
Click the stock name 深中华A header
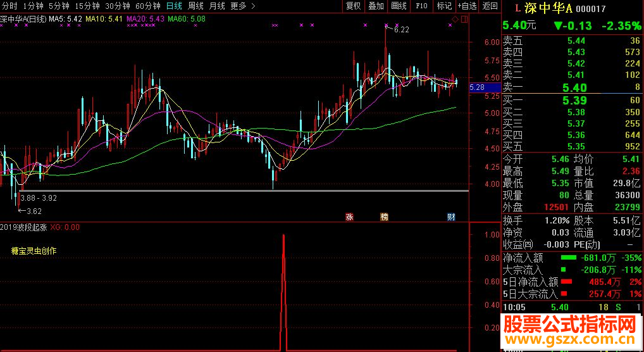(x=548, y=8)
